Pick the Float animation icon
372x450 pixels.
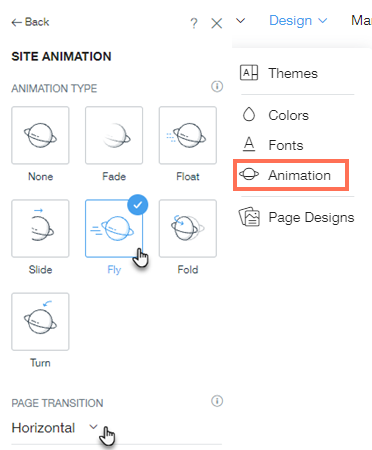click(188, 135)
